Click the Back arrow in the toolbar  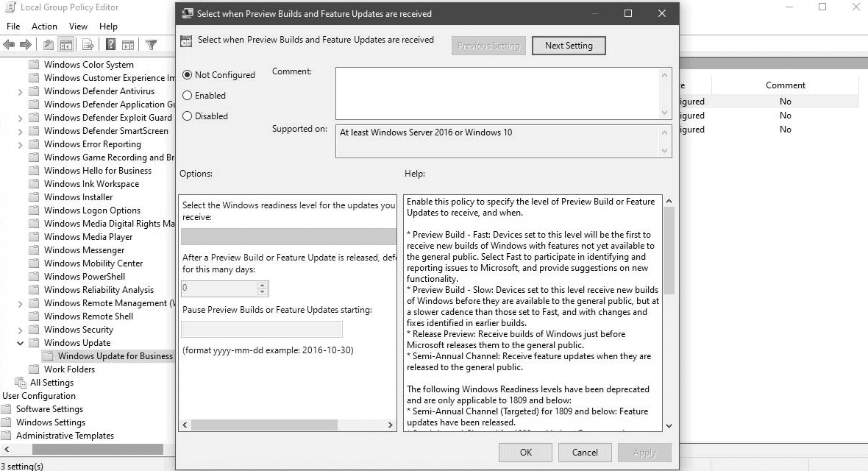[9, 45]
